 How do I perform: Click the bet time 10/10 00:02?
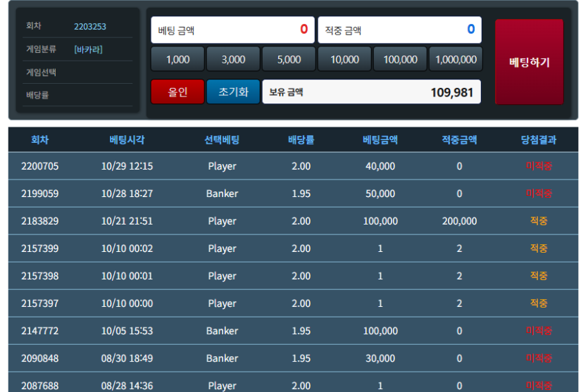pyautogui.click(x=127, y=248)
